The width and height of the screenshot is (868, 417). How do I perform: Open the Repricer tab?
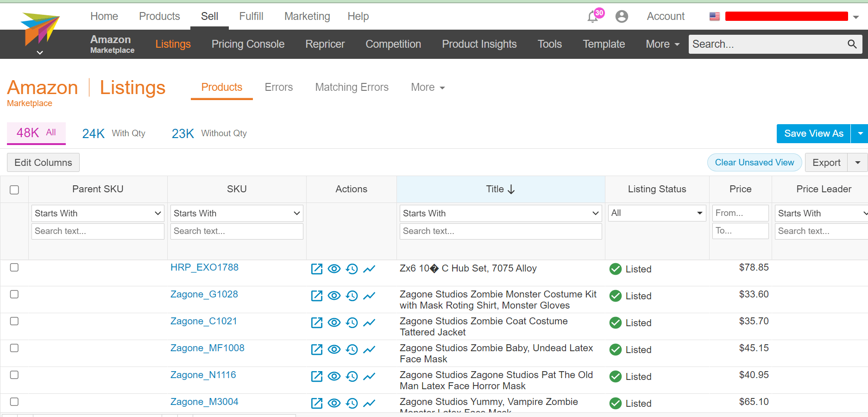click(325, 44)
